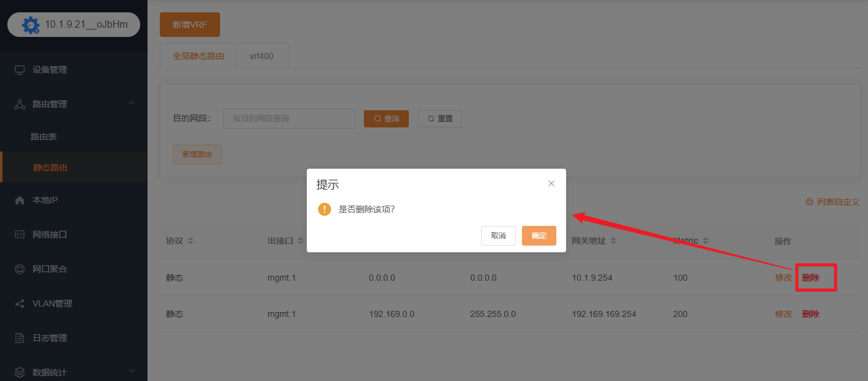Open VLAN管理 in the sidebar
Image resolution: width=868 pixels, height=381 pixels.
click(x=52, y=303)
